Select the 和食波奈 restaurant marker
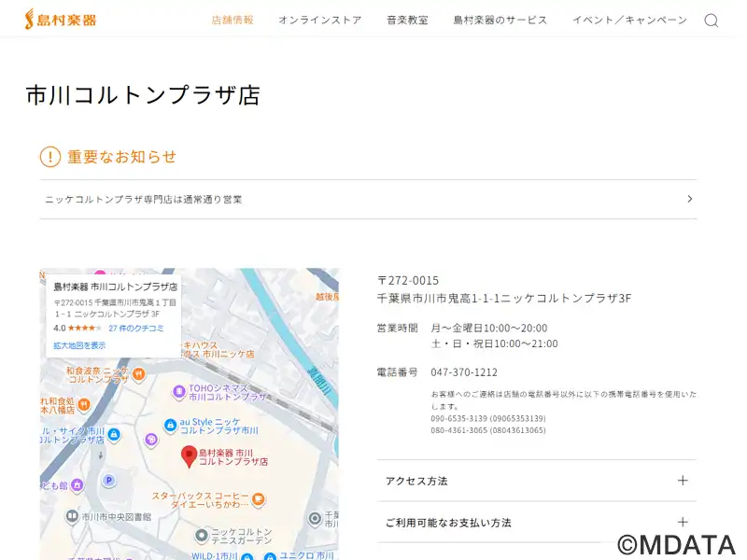The image size is (747, 560). point(138,374)
